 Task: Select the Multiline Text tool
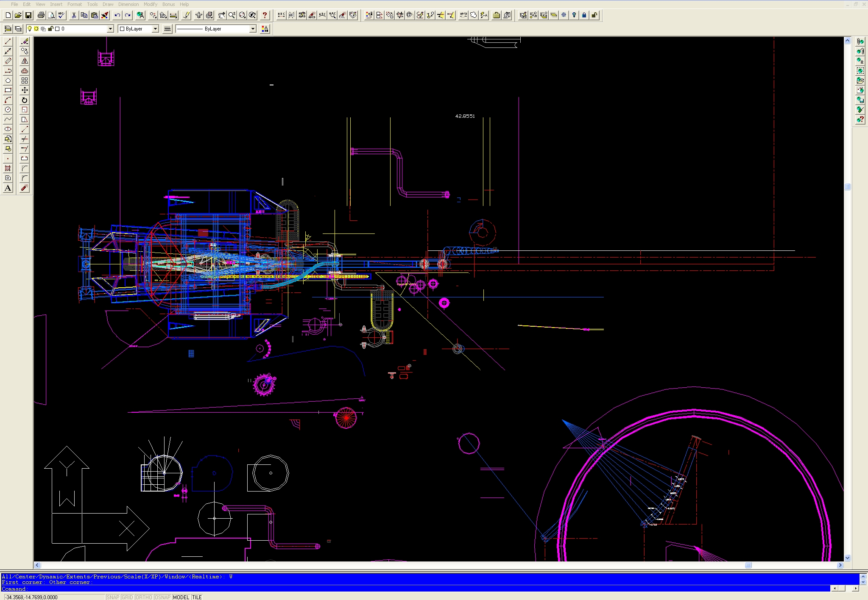coord(8,188)
